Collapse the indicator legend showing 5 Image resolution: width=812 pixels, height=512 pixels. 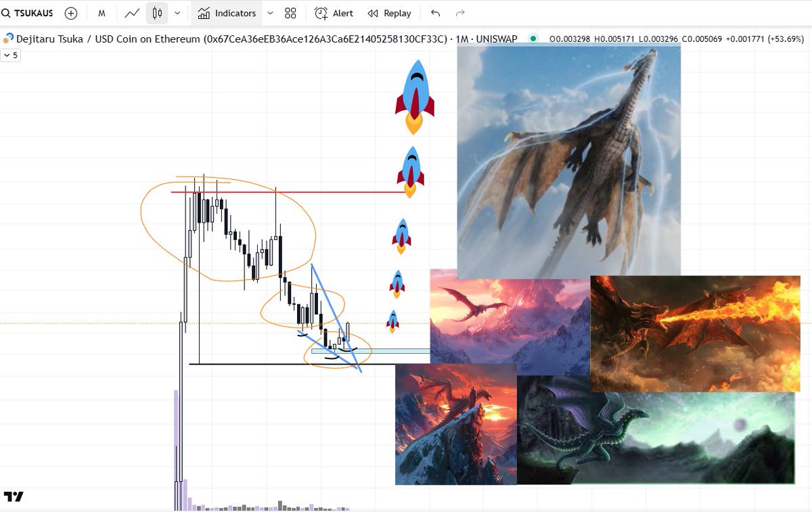coord(11,55)
